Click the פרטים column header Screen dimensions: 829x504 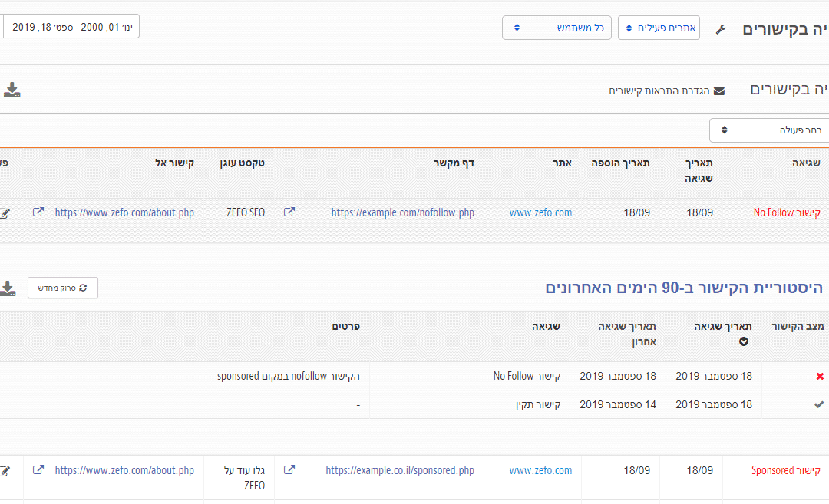pyautogui.click(x=345, y=327)
